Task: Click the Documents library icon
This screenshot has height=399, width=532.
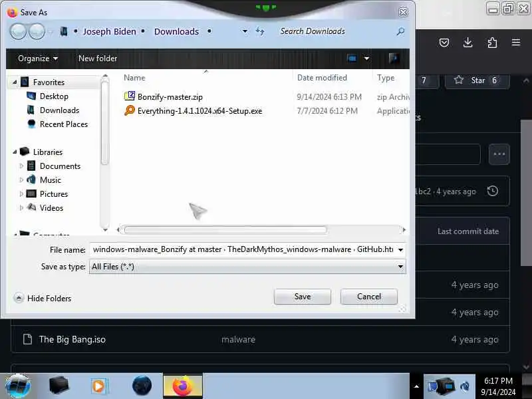Action: point(31,166)
